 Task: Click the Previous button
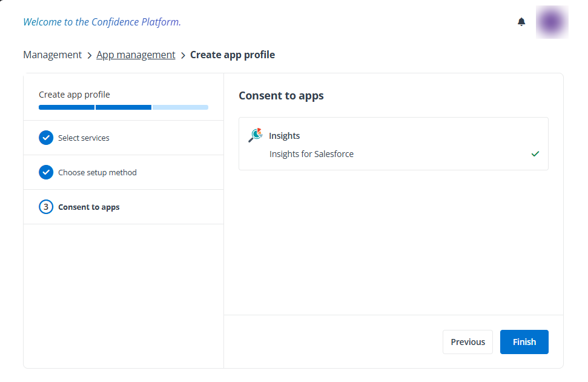467,341
